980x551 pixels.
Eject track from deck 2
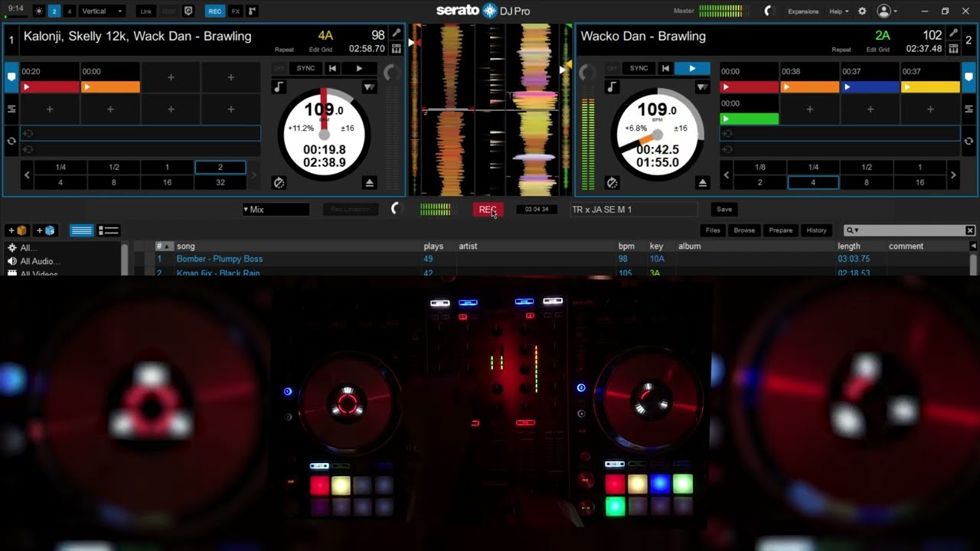click(703, 183)
